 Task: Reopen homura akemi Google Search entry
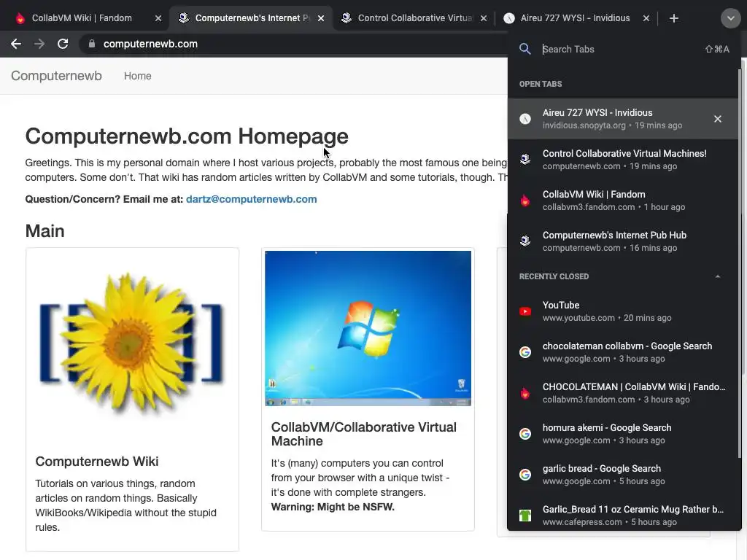[623, 435]
